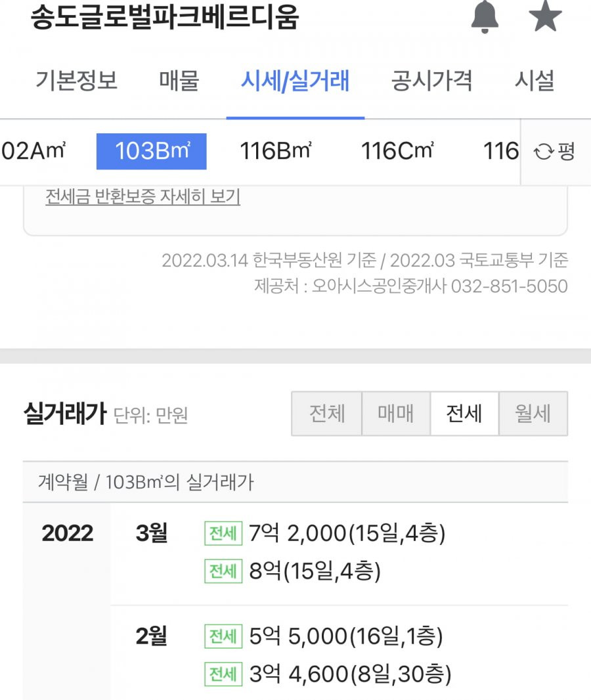Select the 116B㎡ size option
This screenshot has height=700, width=591.
pos(276,151)
